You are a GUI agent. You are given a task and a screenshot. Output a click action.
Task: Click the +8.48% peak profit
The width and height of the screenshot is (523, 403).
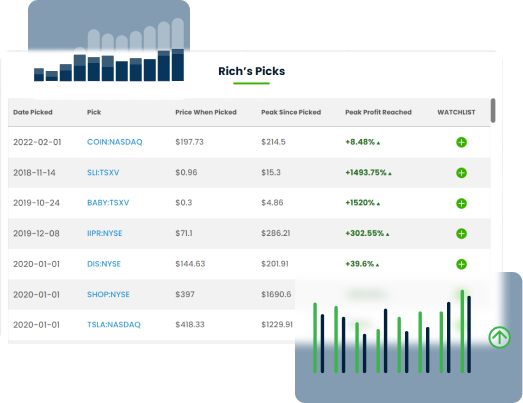coord(363,142)
